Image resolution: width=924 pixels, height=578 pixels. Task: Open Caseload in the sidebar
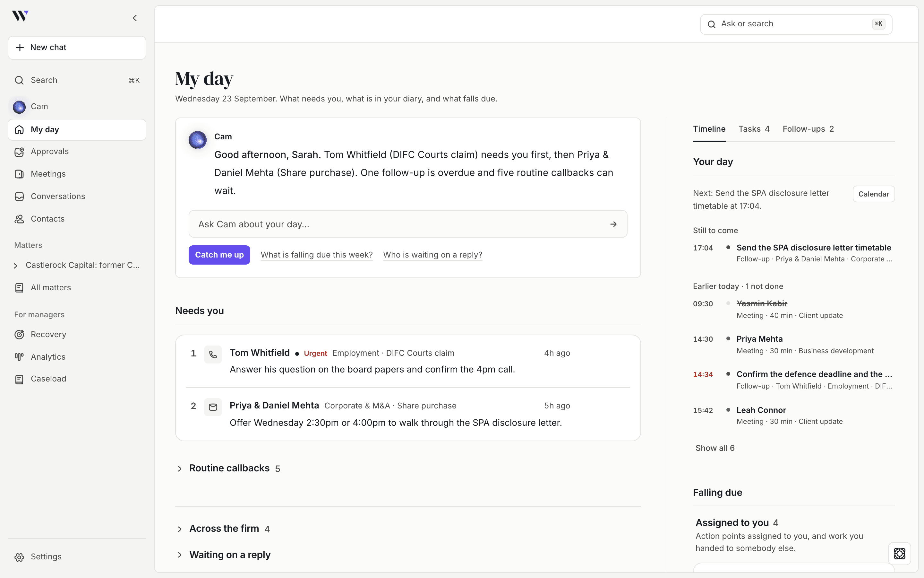(77, 379)
